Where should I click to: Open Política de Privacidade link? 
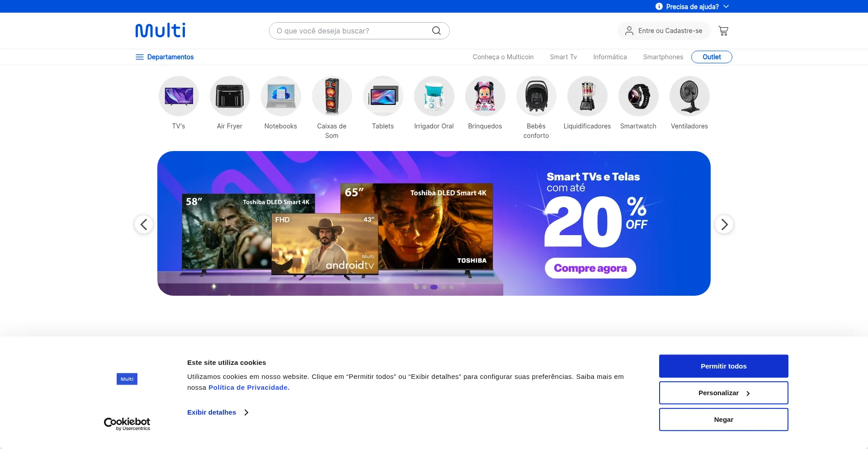249,388
